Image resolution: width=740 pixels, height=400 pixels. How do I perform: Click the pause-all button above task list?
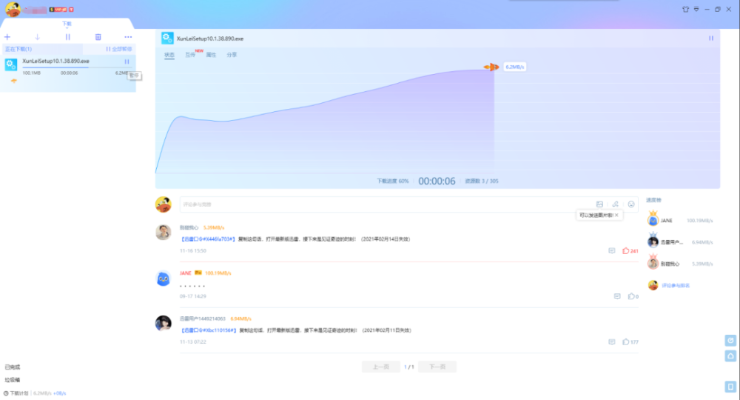(119, 48)
